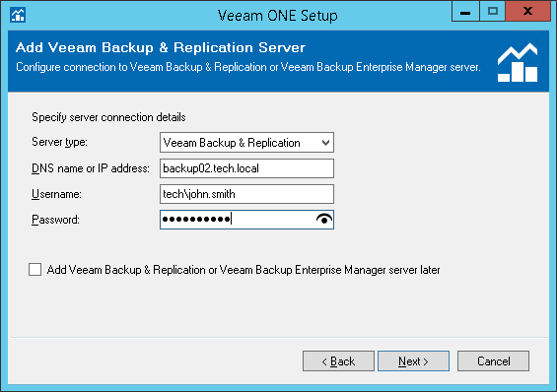This screenshot has height=392, width=557.
Task: Click the Password label text
Action: (55, 220)
